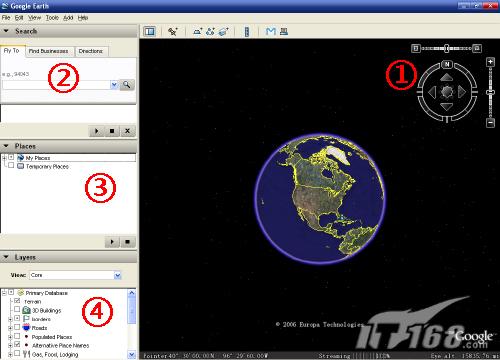Screen dimensions: 500x360
Task: Click the Roads shield layer icon
Action: [26, 328]
